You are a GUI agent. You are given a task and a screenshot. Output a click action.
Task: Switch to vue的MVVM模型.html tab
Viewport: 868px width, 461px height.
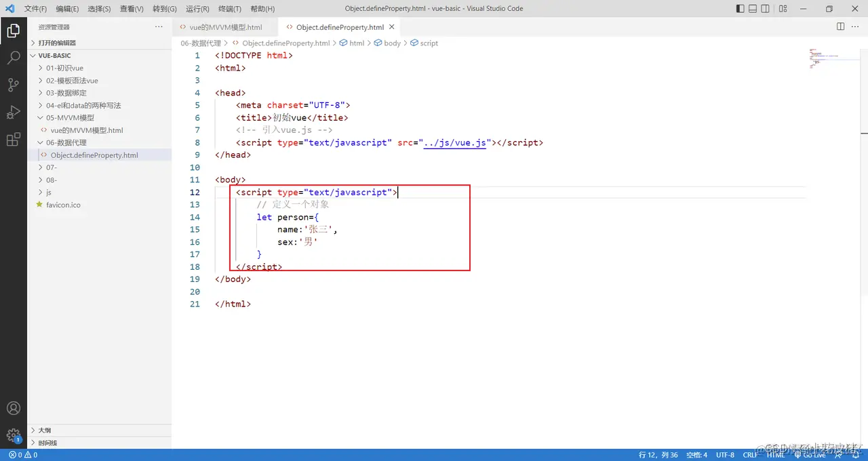coord(225,27)
